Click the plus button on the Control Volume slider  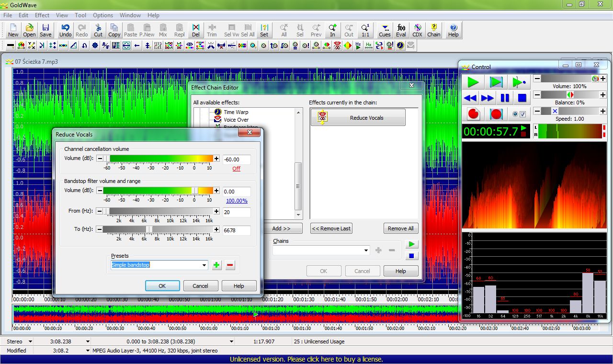pyautogui.click(x=603, y=79)
